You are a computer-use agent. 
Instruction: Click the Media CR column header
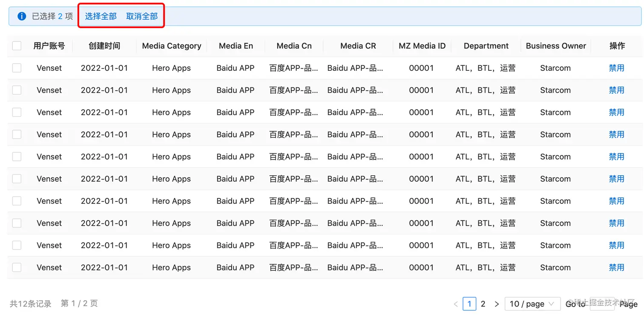358,46
